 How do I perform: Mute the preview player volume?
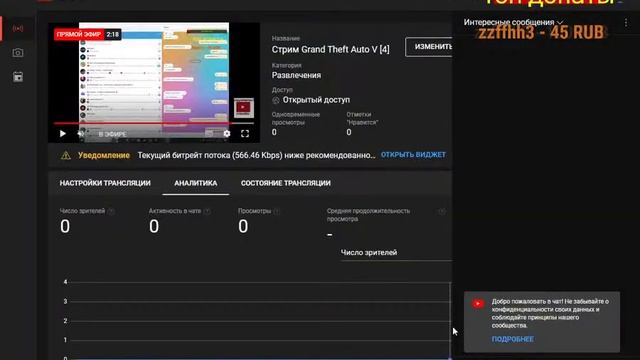pos(81,133)
